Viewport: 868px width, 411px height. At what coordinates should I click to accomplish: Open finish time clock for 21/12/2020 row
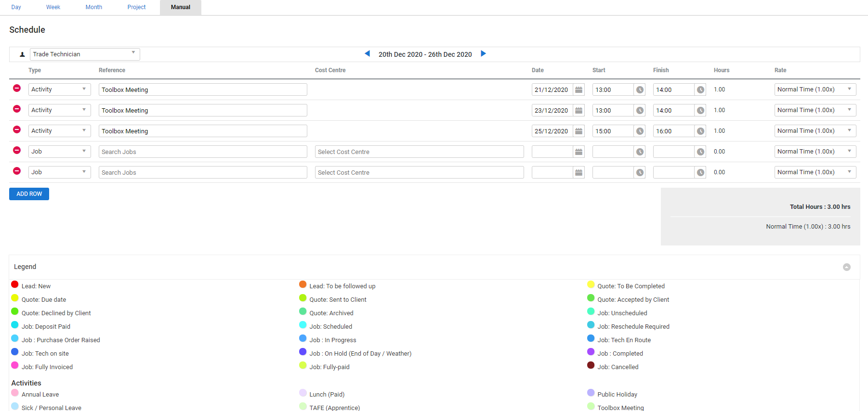click(700, 90)
